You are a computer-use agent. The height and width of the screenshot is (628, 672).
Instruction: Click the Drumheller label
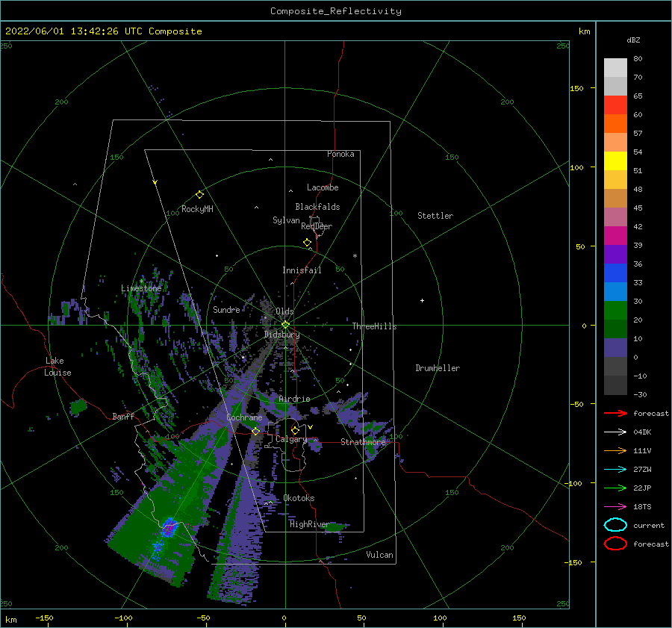pos(438,368)
